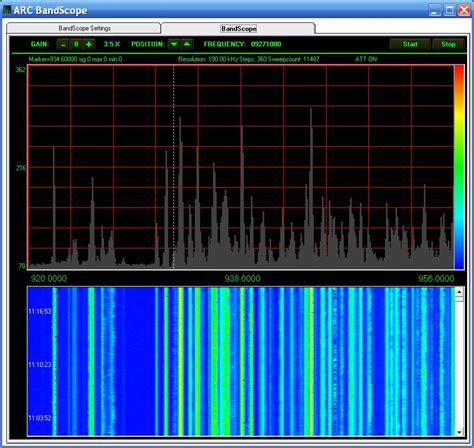Switch to the BandScope Settings tab
The height and width of the screenshot is (448, 474).
pos(84,28)
